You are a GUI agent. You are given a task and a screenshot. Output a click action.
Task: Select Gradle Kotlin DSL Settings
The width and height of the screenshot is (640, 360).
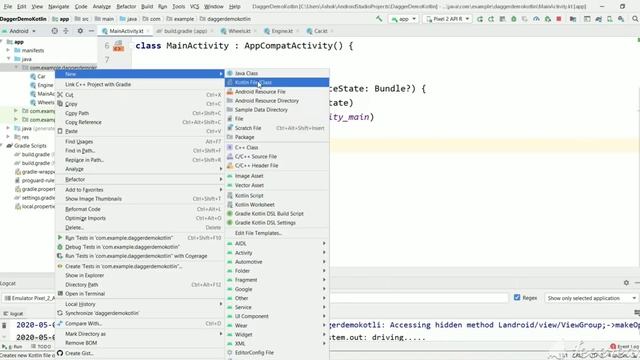(277, 223)
